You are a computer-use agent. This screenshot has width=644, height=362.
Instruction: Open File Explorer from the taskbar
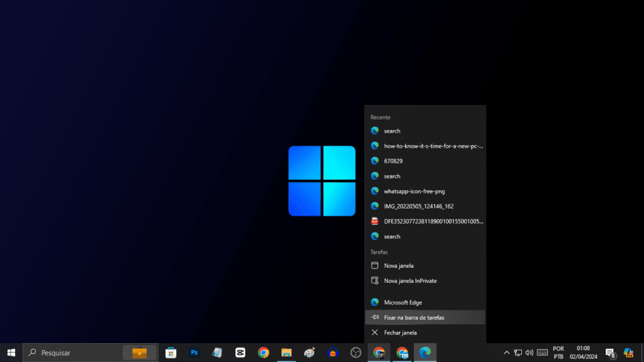coord(286,353)
